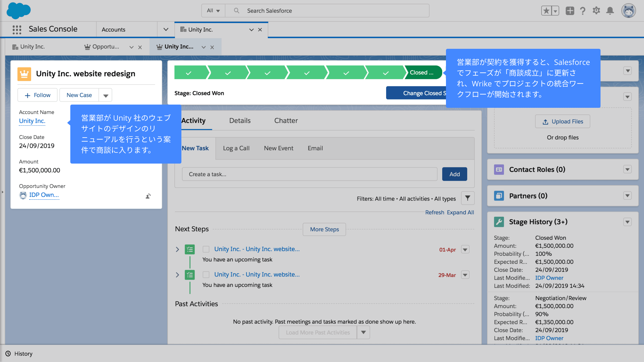Open the 01-Apr task actions dropdown
The image size is (644, 362).
point(465,249)
